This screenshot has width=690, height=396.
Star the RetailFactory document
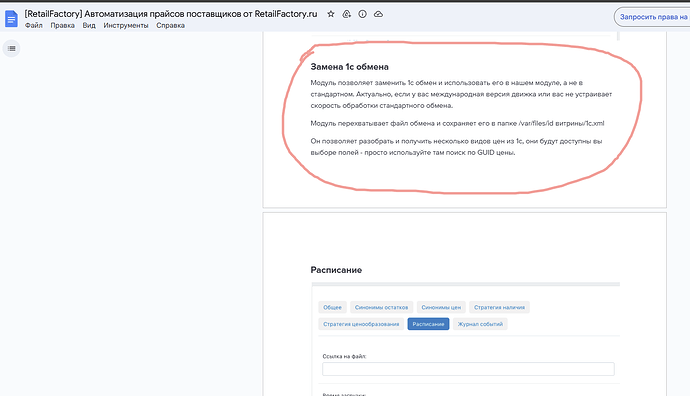point(331,14)
